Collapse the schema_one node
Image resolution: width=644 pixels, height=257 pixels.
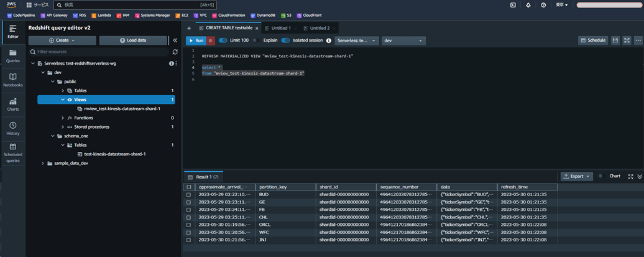coord(53,136)
